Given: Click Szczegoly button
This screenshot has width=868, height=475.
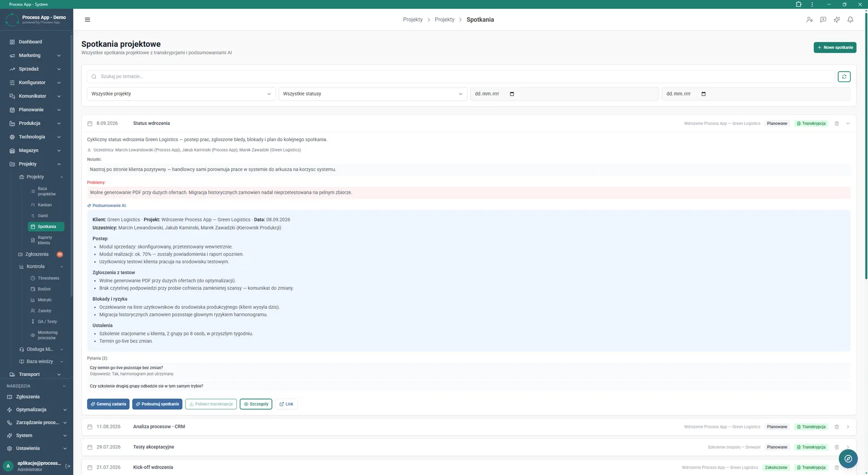Looking at the screenshot, I should [256, 404].
